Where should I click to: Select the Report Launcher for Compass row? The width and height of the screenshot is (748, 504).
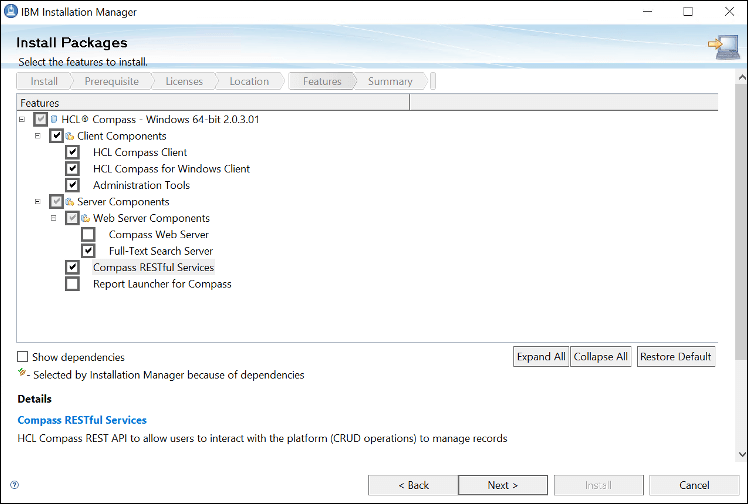(162, 284)
